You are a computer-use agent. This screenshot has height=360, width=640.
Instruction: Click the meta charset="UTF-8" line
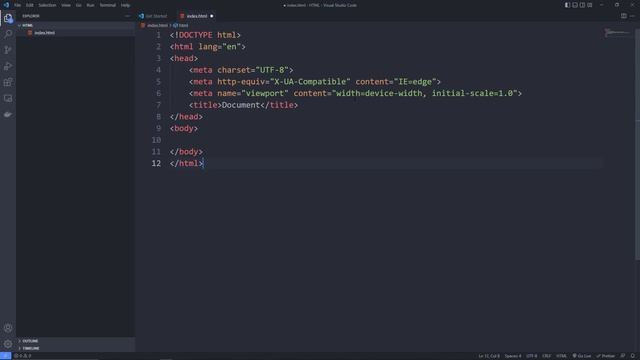241,70
